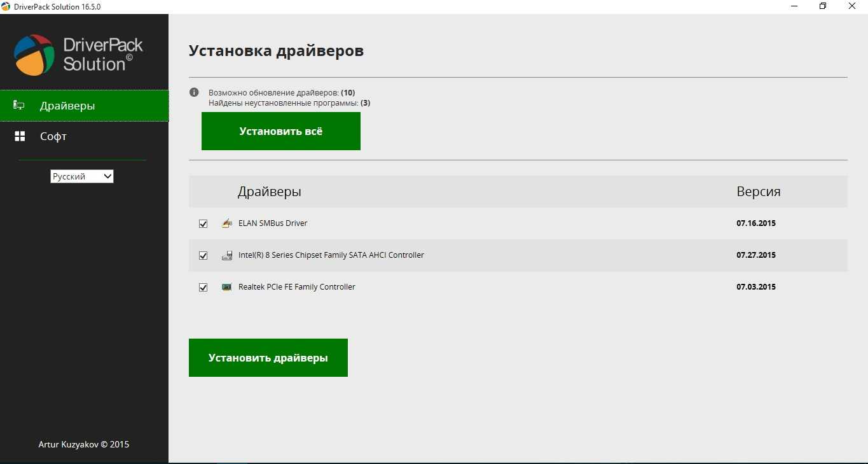Viewport: 868px width, 464px height.
Task: Click the Установить всё button
Action: click(281, 131)
